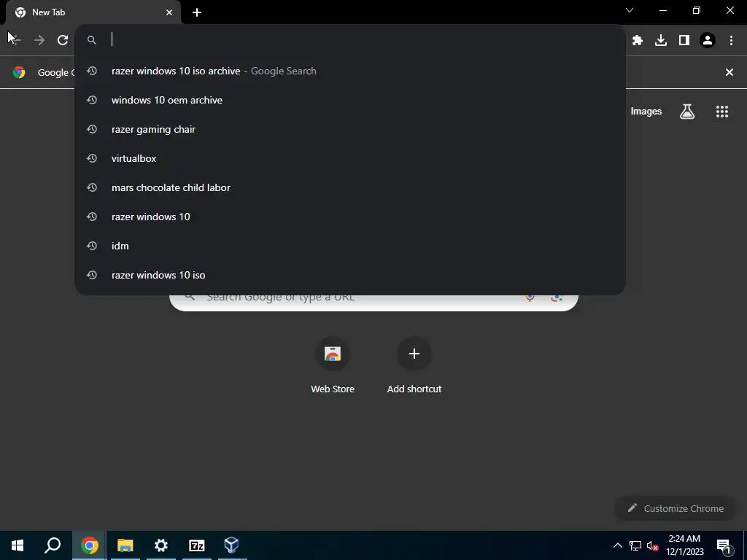Open 7-Zip from taskbar
The image size is (747, 560).
point(197,545)
